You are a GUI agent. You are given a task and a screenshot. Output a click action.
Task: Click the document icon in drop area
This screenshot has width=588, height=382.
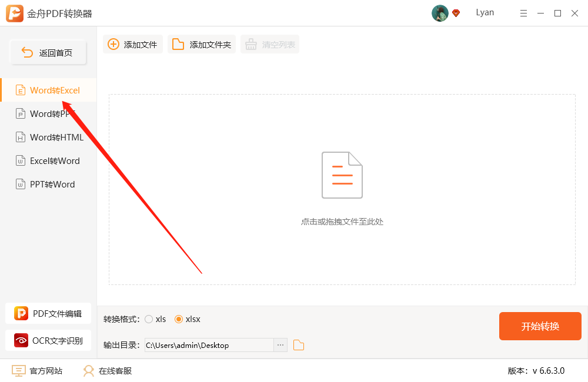click(342, 175)
